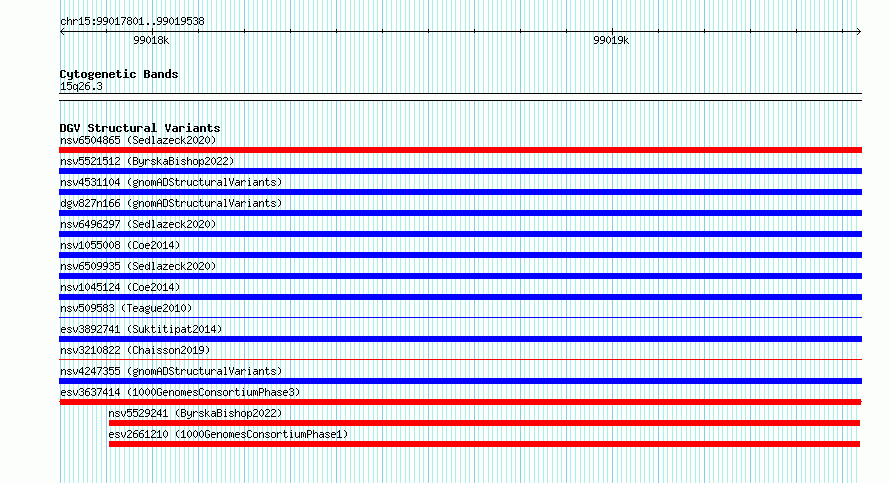The height and width of the screenshot is (483, 890).
Task: Select the blue bar under nsv5521512
Action: (460, 171)
